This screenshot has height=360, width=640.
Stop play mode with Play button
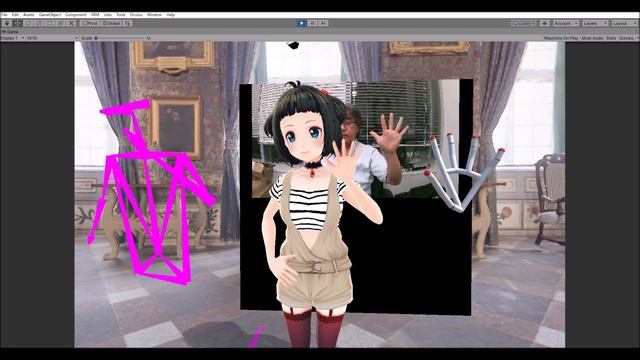(302, 23)
